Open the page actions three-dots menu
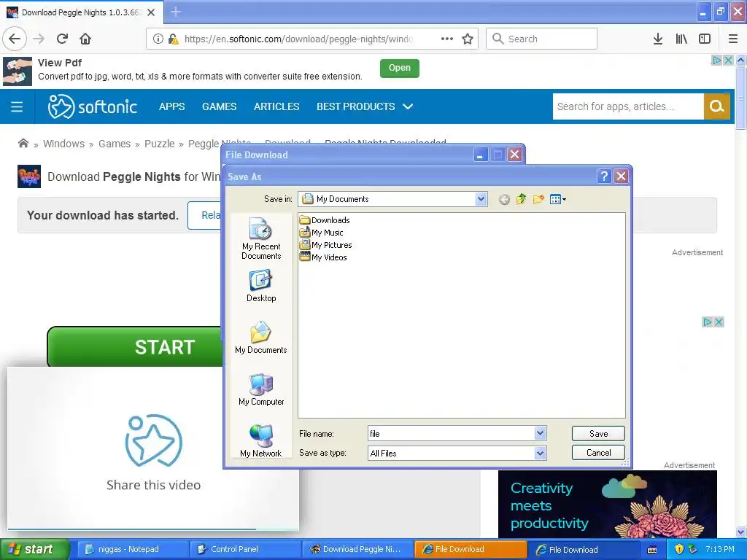This screenshot has height=560, width=747. coord(447,39)
